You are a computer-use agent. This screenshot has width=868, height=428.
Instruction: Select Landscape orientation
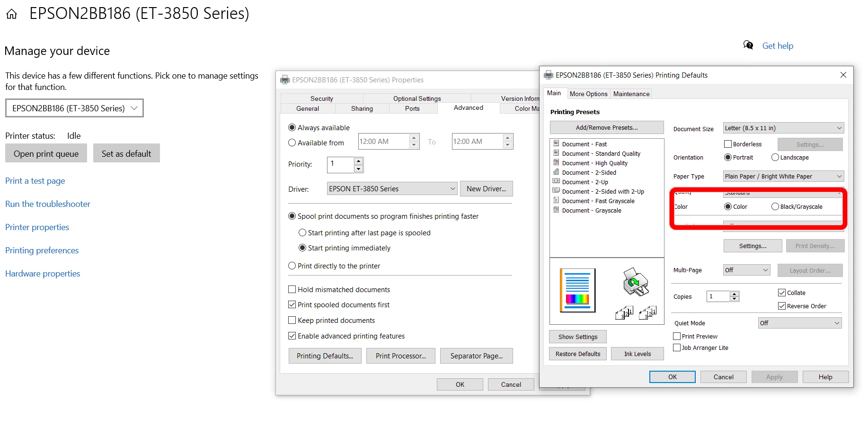click(x=775, y=157)
